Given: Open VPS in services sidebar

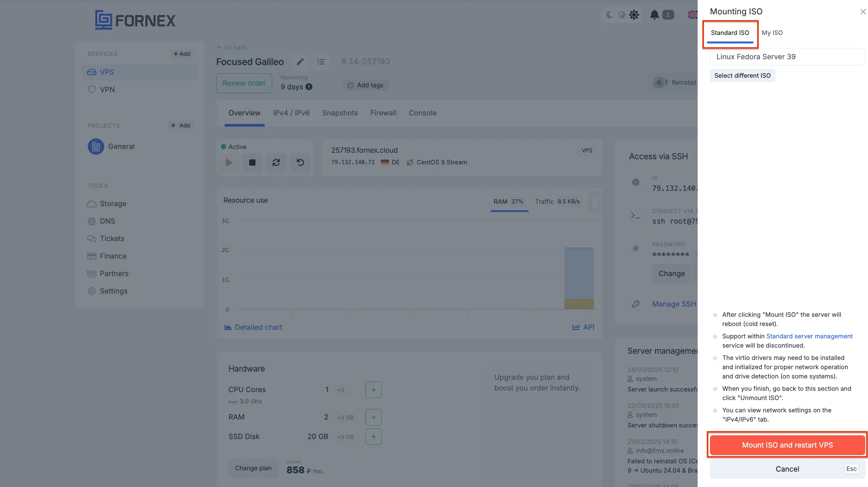Looking at the screenshot, I should click(x=140, y=72).
